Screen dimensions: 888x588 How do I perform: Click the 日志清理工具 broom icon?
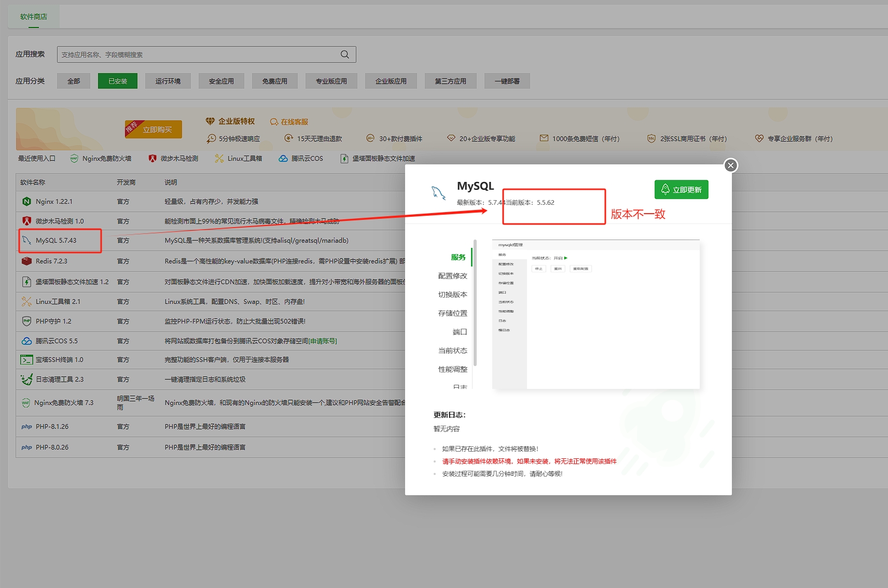point(26,380)
